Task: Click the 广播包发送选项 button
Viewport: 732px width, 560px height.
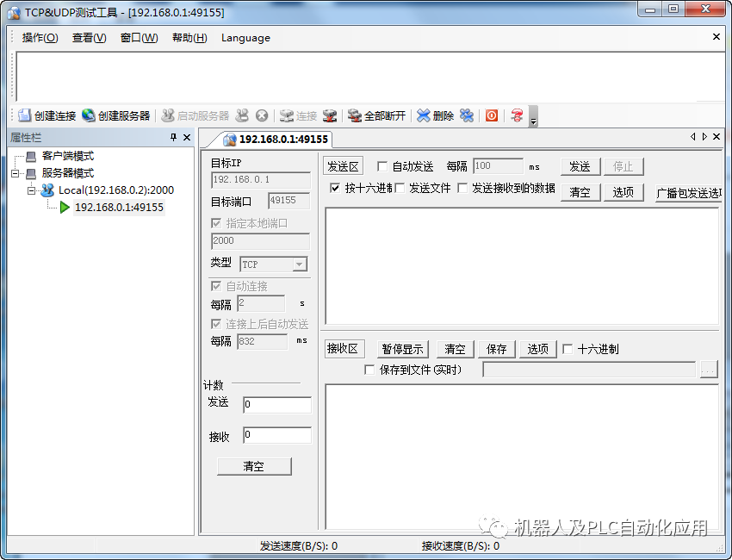Action: pos(689,193)
